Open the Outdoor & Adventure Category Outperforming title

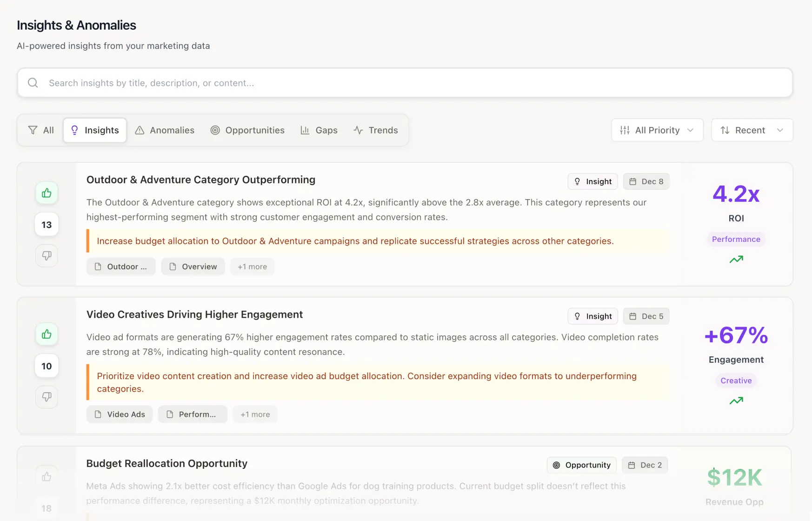(201, 180)
